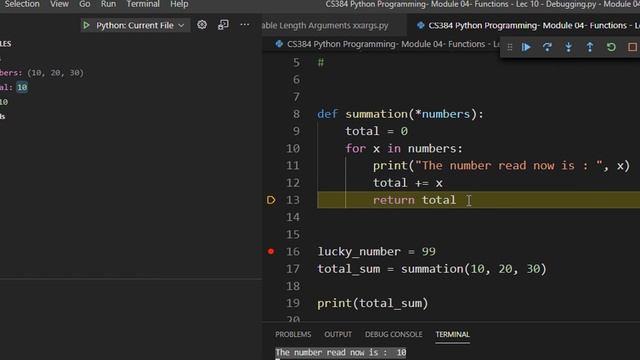Open the Go menu
The height and width of the screenshot is (360, 640).
[x=84, y=4]
